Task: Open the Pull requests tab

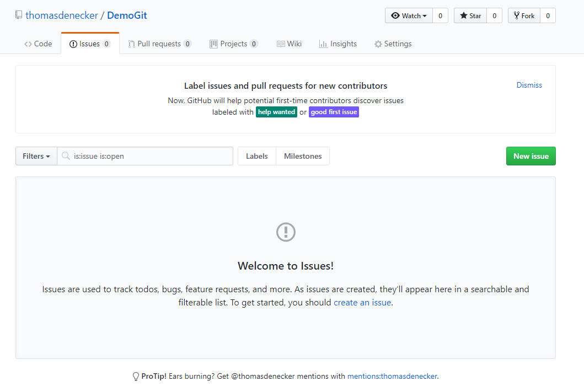Action: 160,44
